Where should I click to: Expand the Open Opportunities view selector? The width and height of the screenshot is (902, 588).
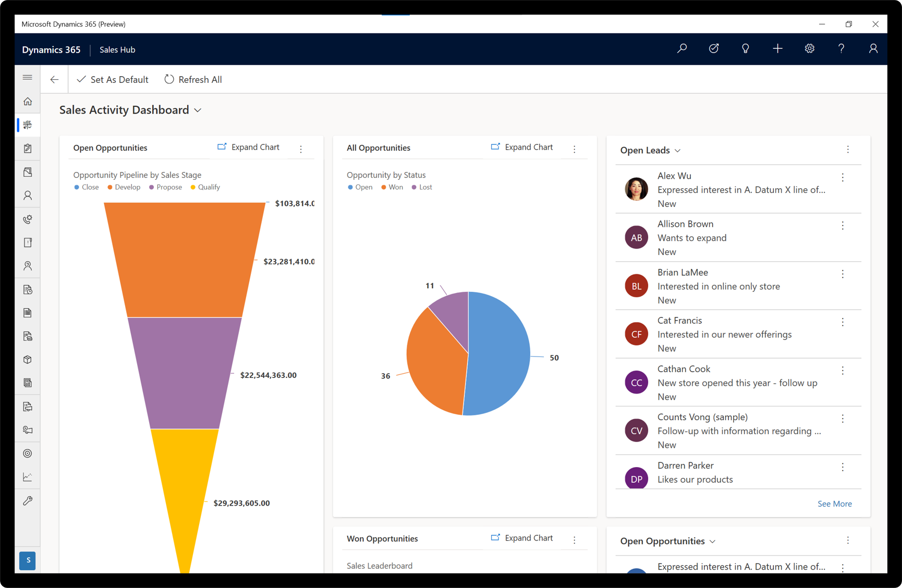[x=712, y=541]
